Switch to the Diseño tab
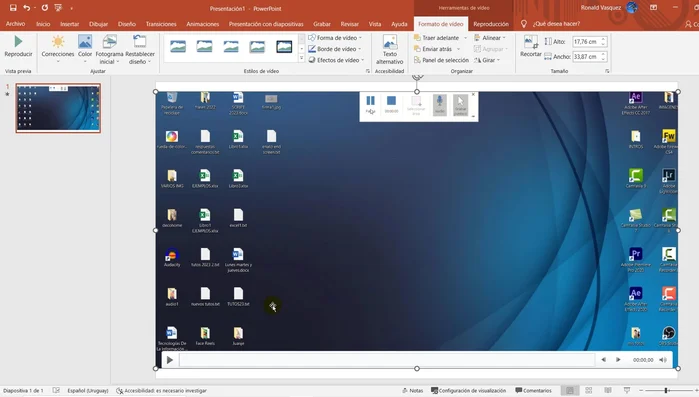 click(x=127, y=24)
